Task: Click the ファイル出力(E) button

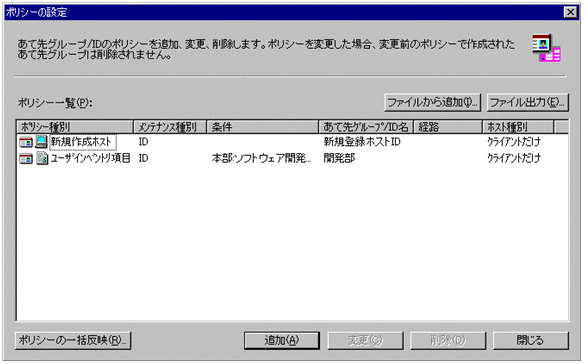Action: click(x=528, y=102)
